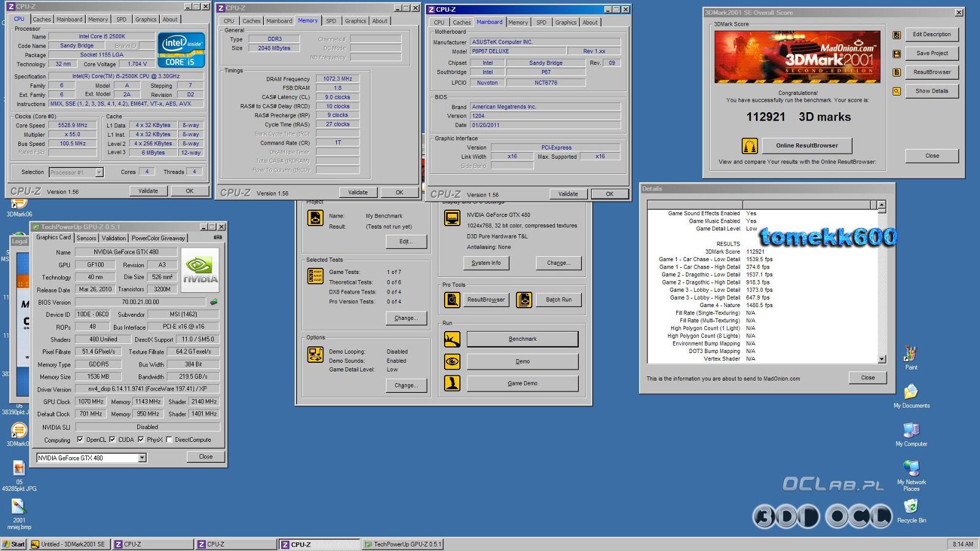
Task: Click the Batch Run button
Action: [x=559, y=300]
